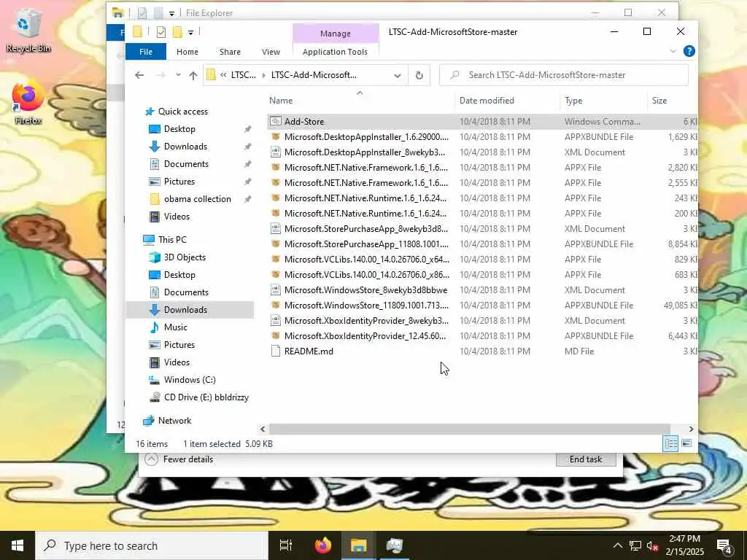
Task: Switch to Large icons view layout icon
Action: click(x=686, y=444)
